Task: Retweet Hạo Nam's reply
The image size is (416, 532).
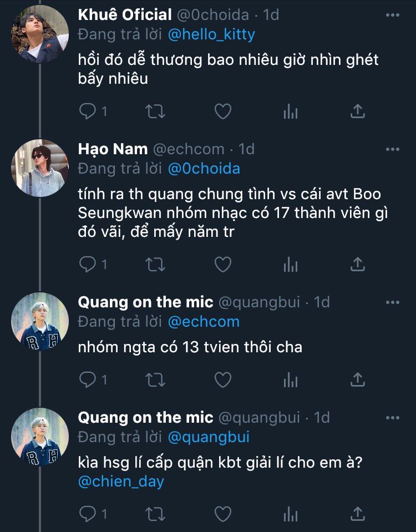Action: [x=155, y=265]
